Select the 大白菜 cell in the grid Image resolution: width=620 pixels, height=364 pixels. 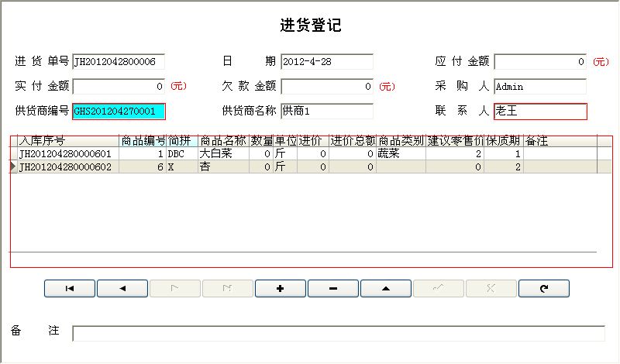(x=222, y=154)
